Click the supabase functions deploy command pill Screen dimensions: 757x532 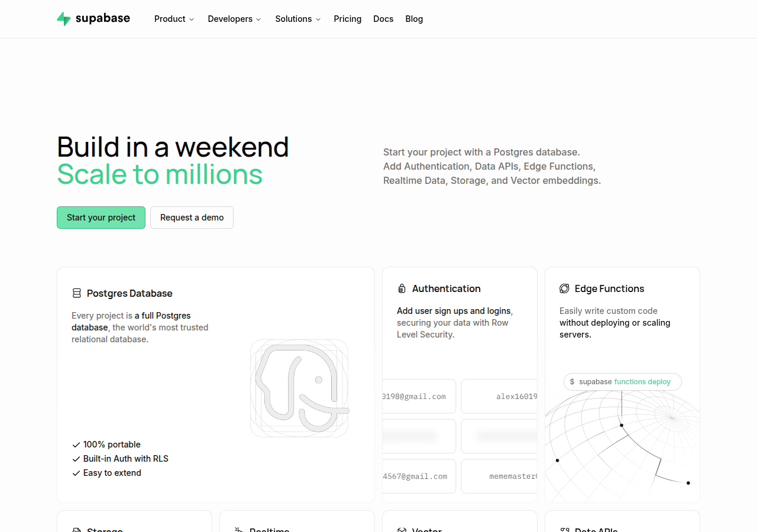point(622,382)
